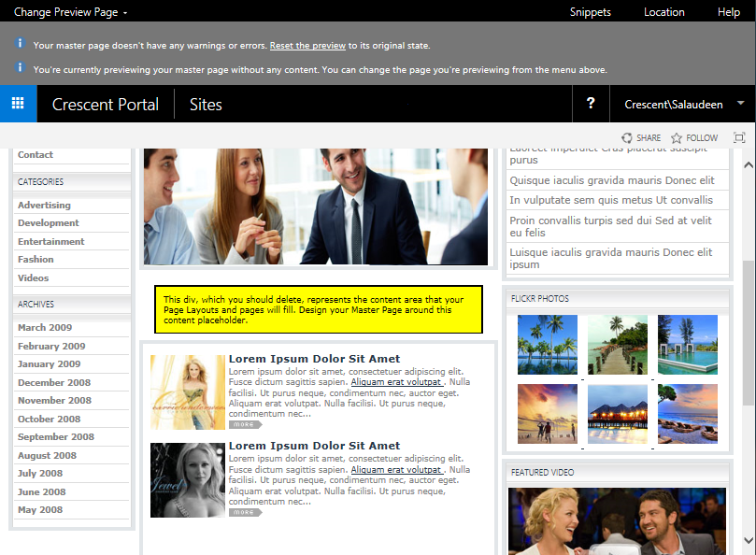Open the first Flickr photo thumbnail
The image size is (756, 555).
pyautogui.click(x=547, y=347)
